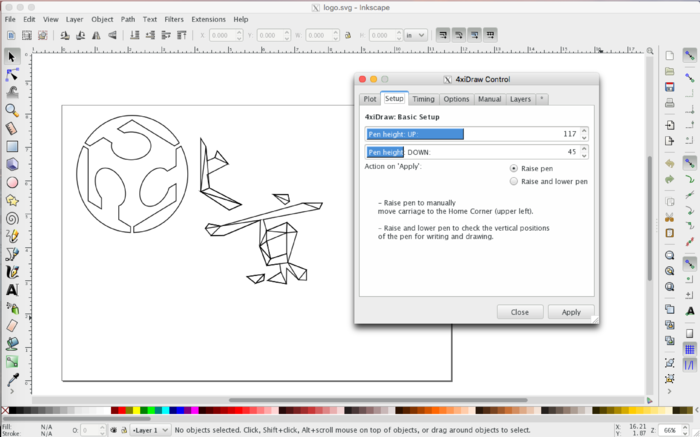The width and height of the screenshot is (700, 437).
Task: Pick the black color swatch
Action: tap(13, 410)
